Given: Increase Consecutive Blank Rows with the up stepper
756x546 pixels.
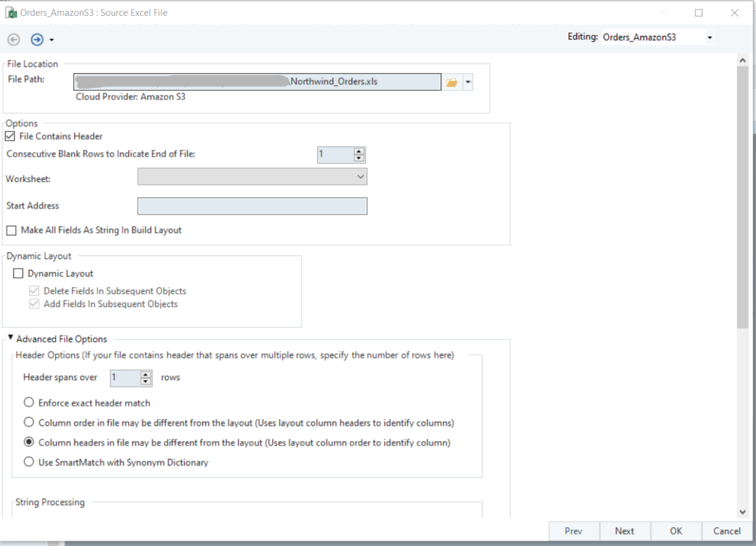Looking at the screenshot, I should click(x=358, y=151).
